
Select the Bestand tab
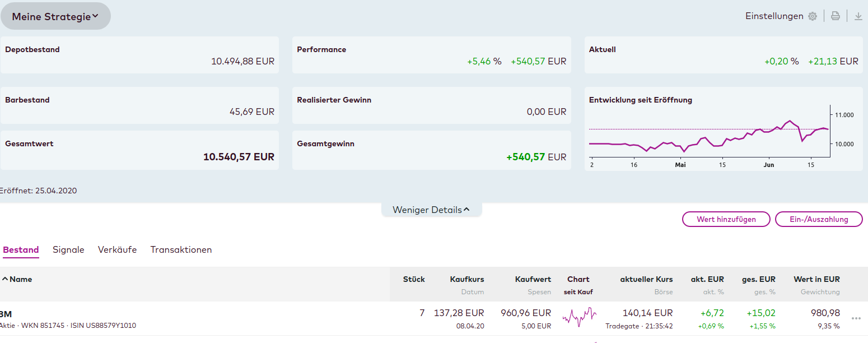click(21, 250)
